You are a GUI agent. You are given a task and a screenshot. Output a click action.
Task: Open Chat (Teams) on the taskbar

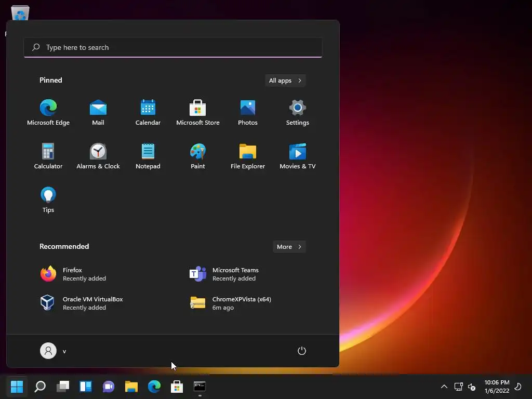click(108, 386)
